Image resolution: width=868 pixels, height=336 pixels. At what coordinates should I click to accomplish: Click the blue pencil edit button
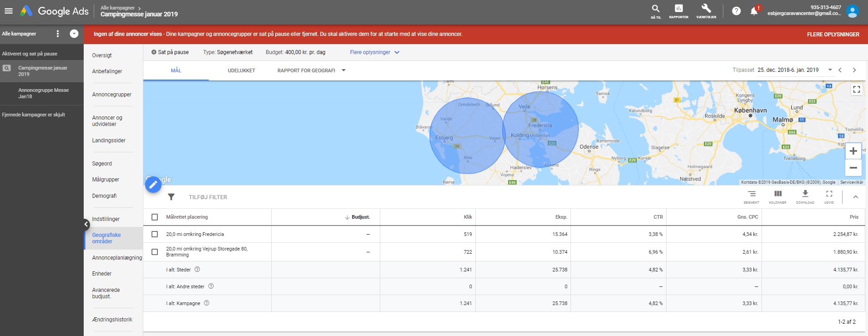click(153, 185)
